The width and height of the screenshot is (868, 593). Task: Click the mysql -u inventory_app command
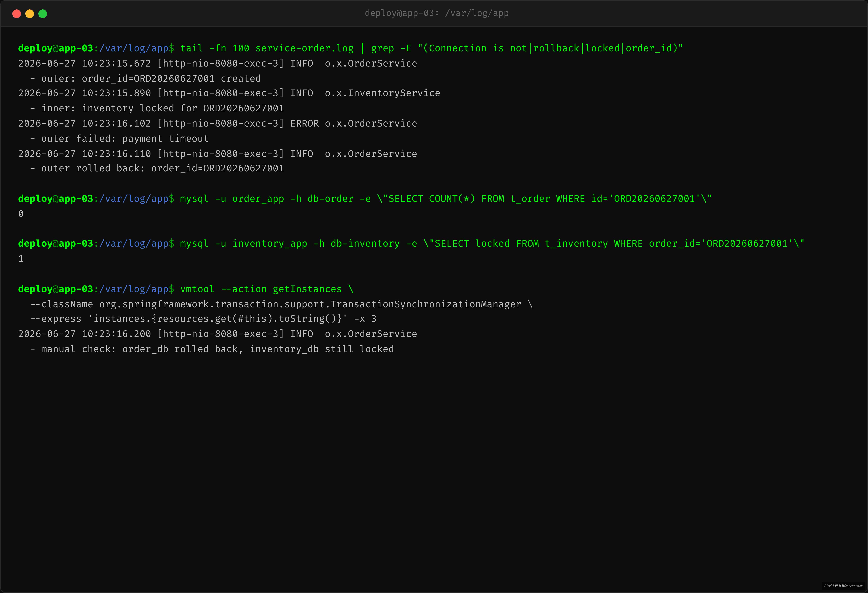tap(492, 244)
